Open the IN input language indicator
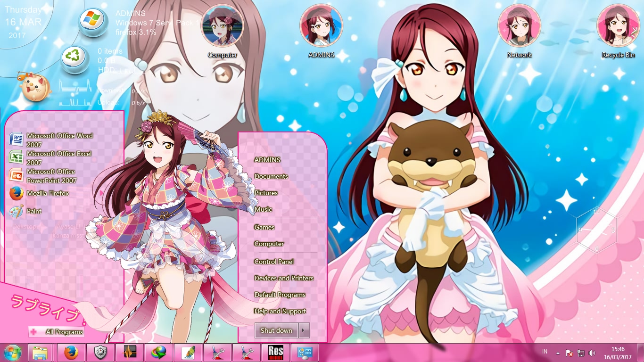 tap(545, 352)
